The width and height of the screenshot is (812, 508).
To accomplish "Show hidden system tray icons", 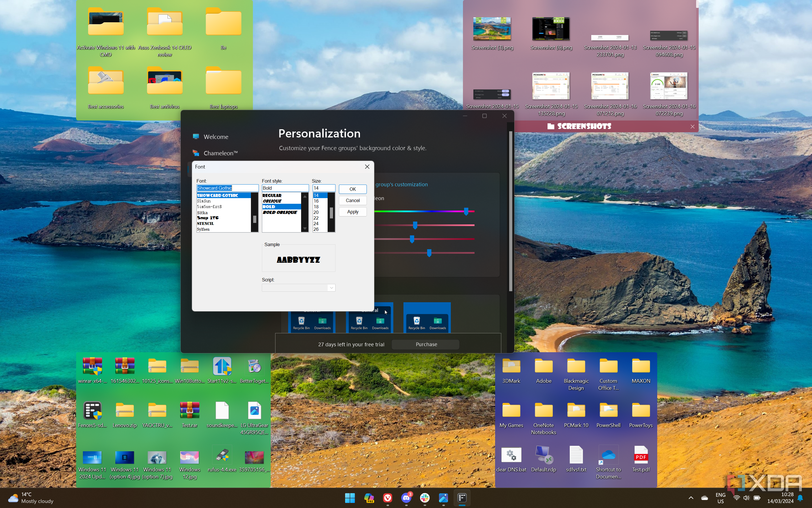I will (690, 498).
